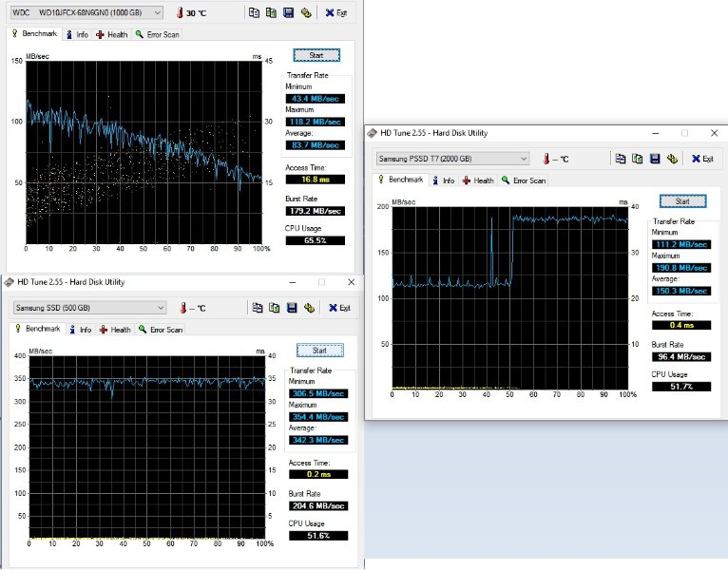Benchmark tab in PSSD T7 window
Viewport: 728px width, 570px height.
pos(401,180)
